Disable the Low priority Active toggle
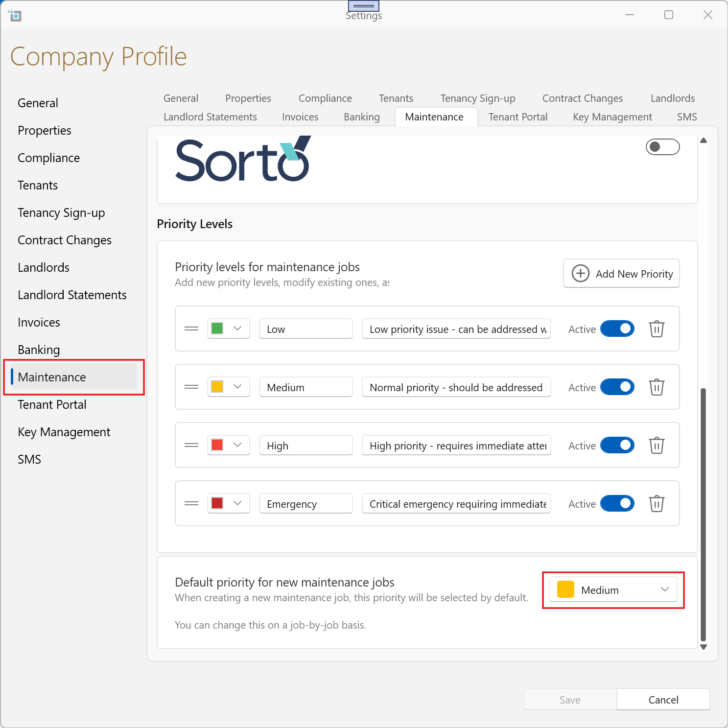The image size is (728, 728). (617, 329)
